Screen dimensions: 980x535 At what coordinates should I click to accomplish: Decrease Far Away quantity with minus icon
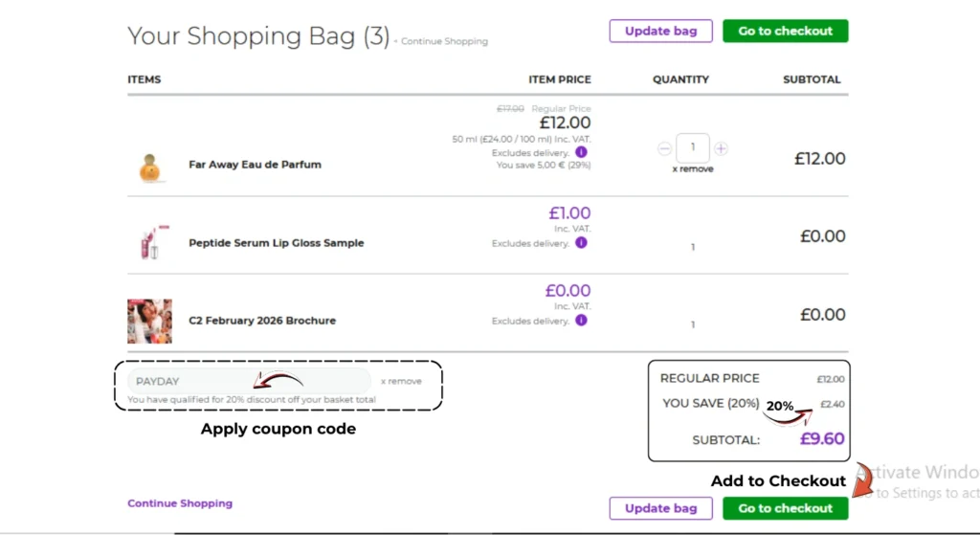tap(664, 148)
